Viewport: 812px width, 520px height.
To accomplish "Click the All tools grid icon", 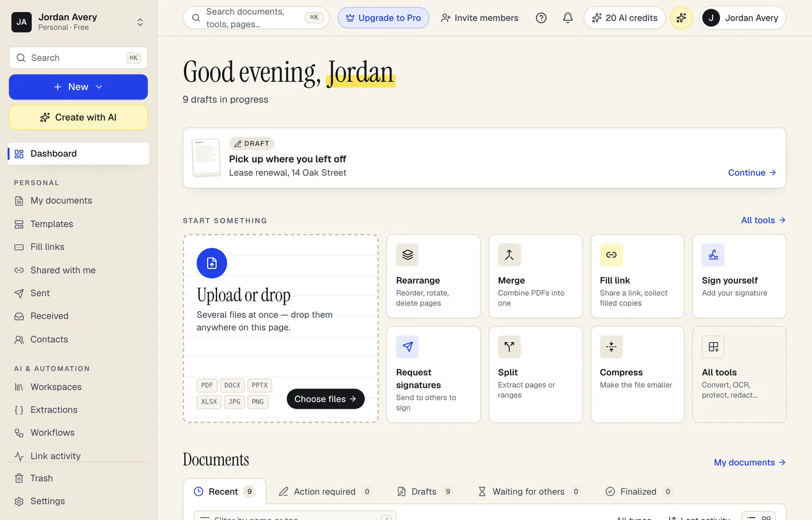I will 713,346.
